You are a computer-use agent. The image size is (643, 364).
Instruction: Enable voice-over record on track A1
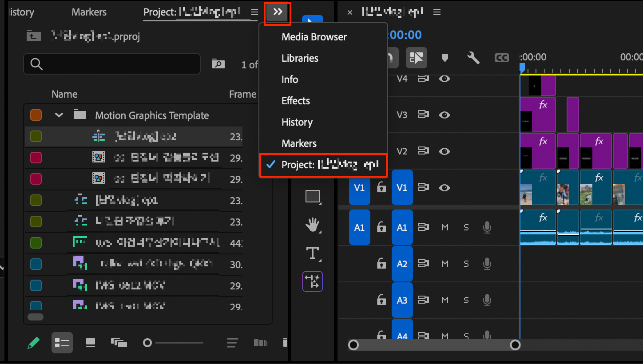point(487,227)
